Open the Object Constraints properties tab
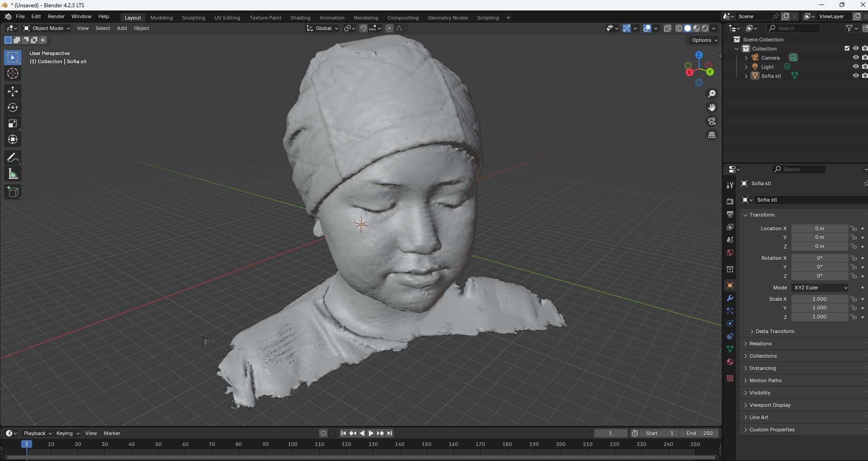This screenshot has height=461, width=868. coord(730,336)
